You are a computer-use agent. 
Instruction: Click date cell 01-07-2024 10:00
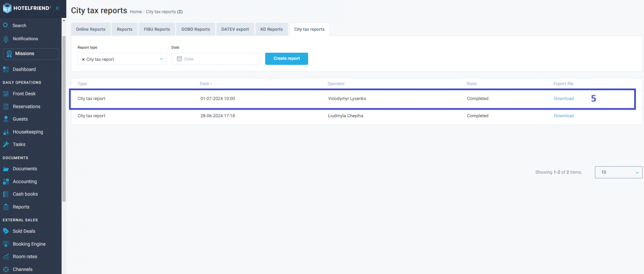218,99
